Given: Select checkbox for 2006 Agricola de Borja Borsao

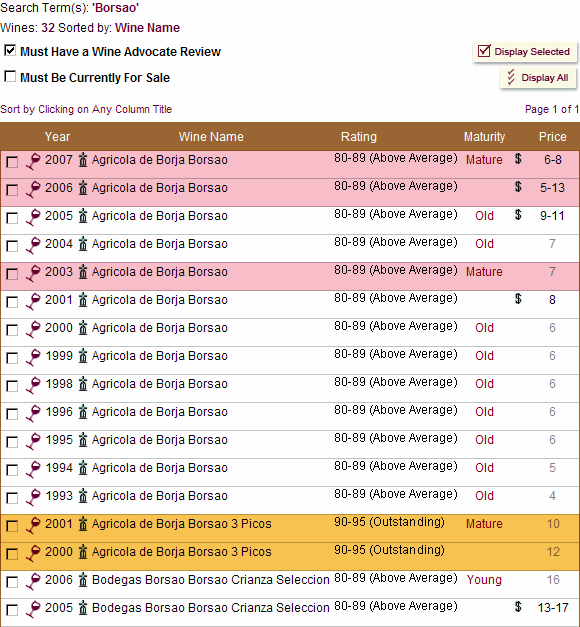Looking at the screenshot, I should [12, 190].
